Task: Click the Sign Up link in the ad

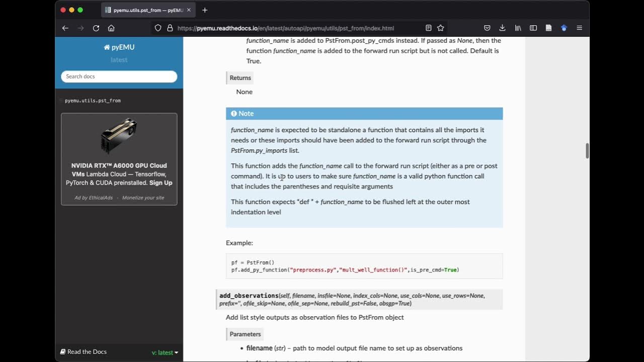Action: 160,183
